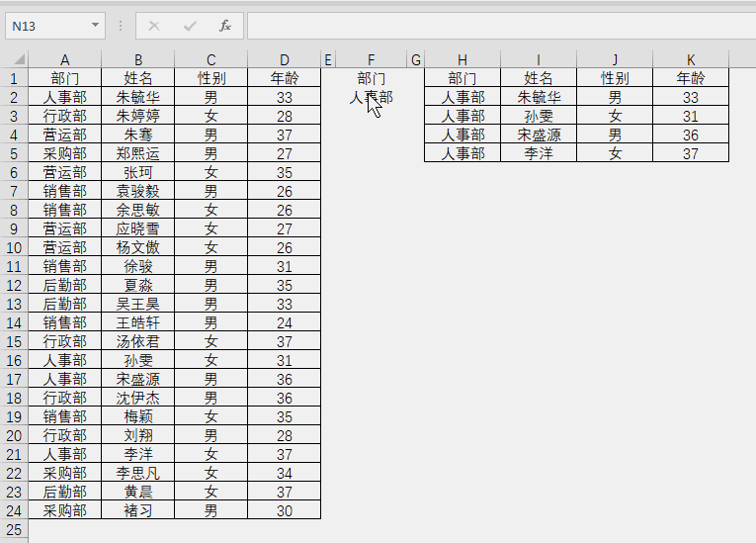Click cell with name 郑熙运
756x543 pixels.
pyautogui.click(x=138, y=153)
